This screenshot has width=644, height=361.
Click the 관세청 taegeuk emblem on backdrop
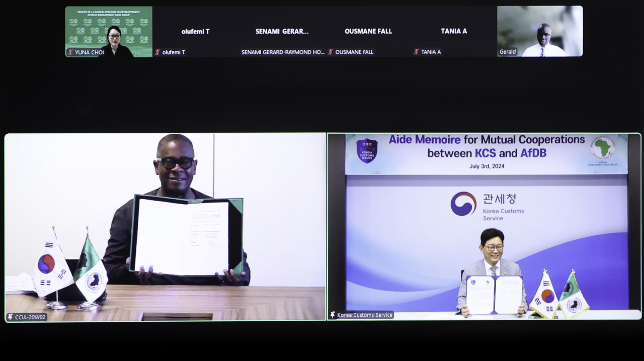(x=463, y=204)
